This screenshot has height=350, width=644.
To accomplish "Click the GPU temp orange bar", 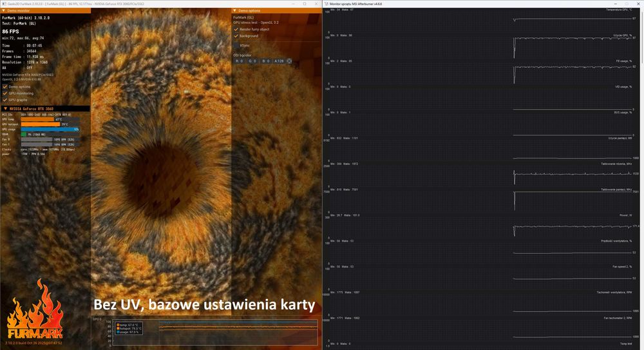I will pyautogui.click(x=37, y=119).
